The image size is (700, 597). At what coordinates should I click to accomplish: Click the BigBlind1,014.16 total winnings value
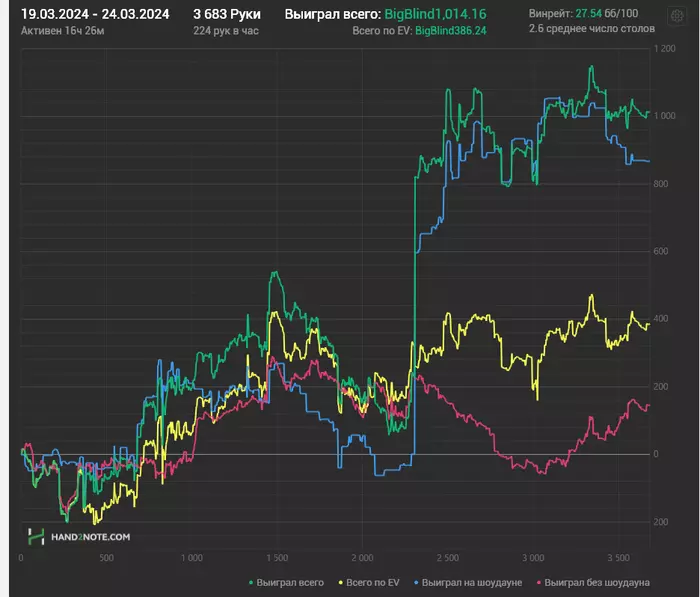pos(435,14)
